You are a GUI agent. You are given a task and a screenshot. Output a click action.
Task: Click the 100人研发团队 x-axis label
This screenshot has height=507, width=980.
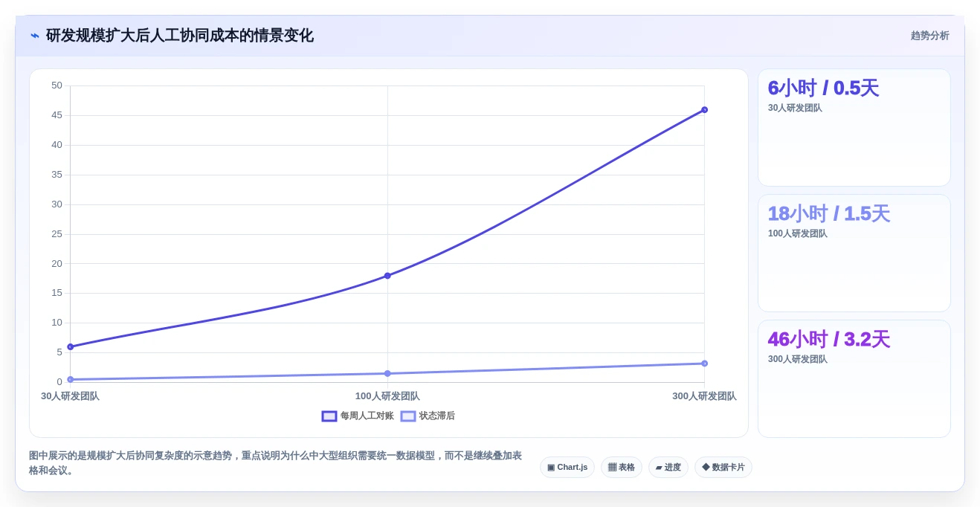[x=387, y=396]
